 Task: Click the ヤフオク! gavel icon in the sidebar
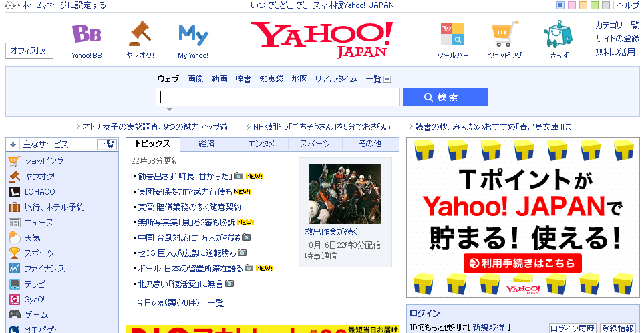(15, 177)
